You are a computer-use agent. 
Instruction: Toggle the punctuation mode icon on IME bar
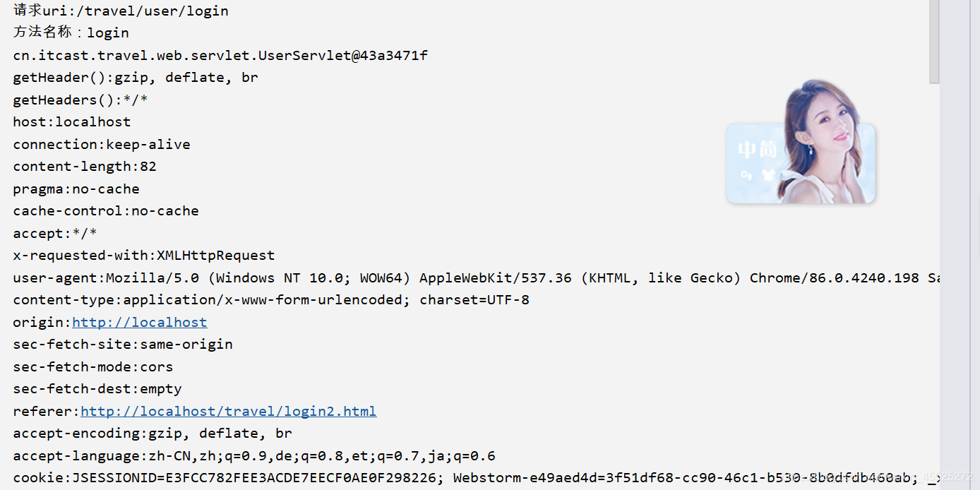[x=747, y=174]
